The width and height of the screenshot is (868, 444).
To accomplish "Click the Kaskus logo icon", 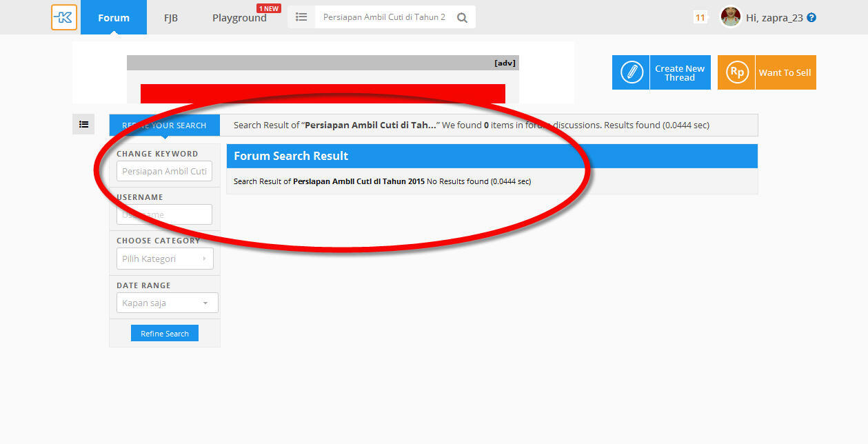I will [x=64, y=17].
